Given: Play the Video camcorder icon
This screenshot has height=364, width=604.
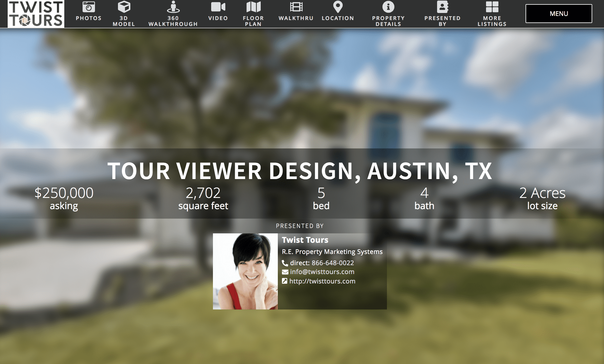Looking at the screenshot, I should (218, 7).
